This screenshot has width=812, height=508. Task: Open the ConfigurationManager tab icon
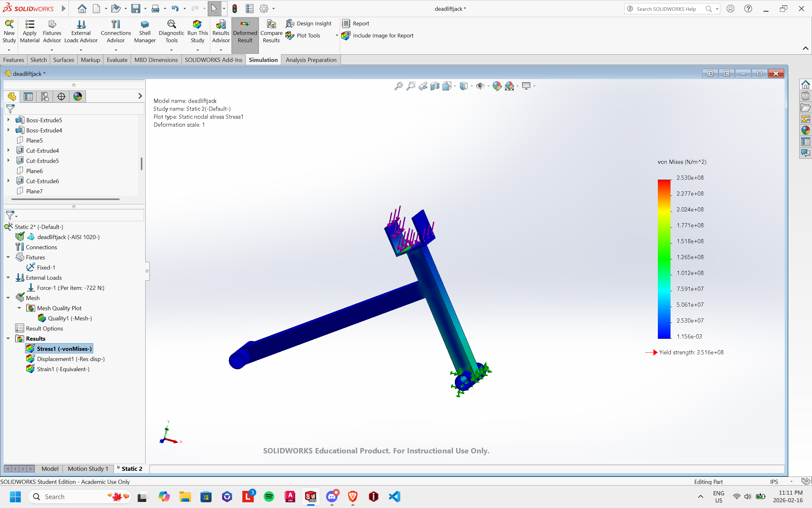click(45, 97)
